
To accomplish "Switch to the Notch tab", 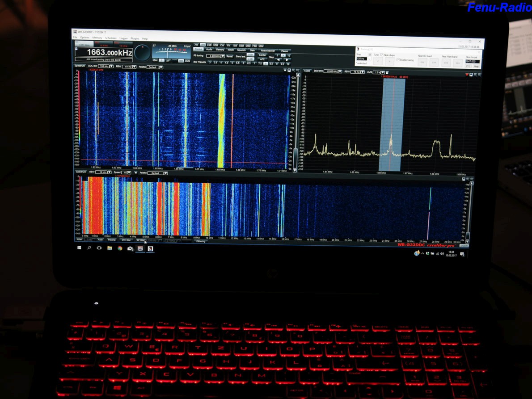I will coord(230,50).
